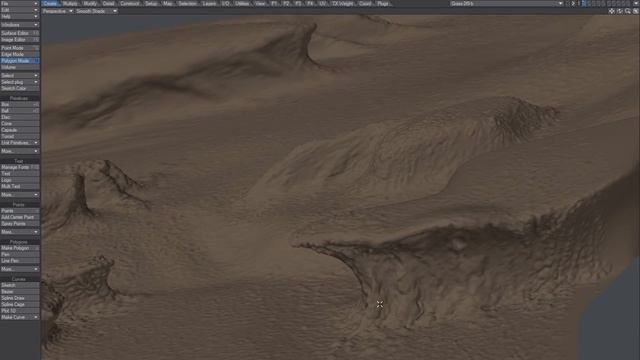Image resolution: width=640 pixels, height=360 pixels.
Task: Pick the Toroid primitive tool
Action: pos(20,136)
